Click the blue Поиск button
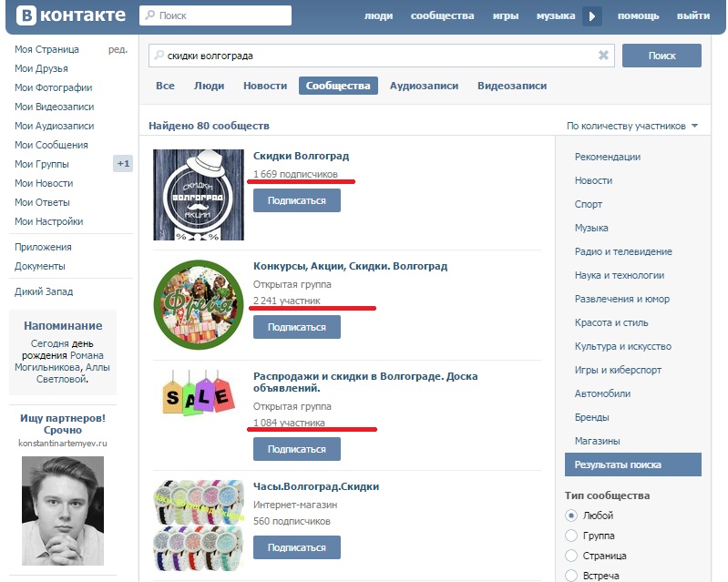This screenshot has height=582, width=728. tap(661, 56)
